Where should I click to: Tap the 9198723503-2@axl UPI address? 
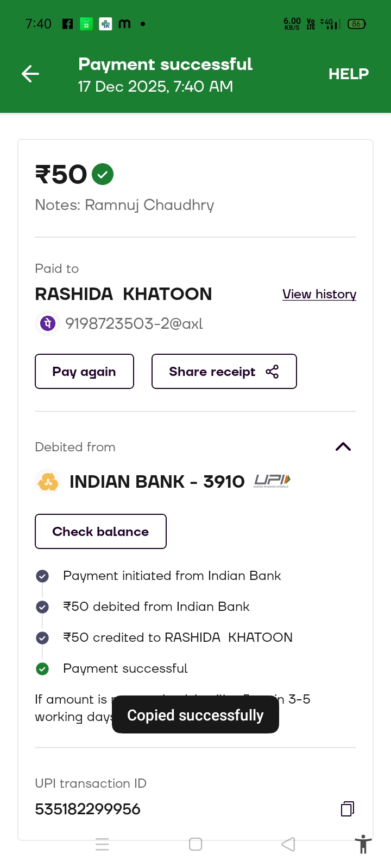click(134, 324)
